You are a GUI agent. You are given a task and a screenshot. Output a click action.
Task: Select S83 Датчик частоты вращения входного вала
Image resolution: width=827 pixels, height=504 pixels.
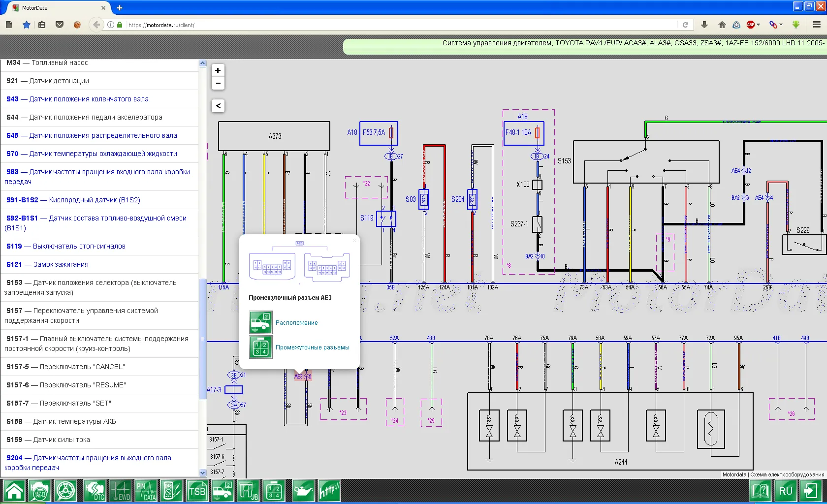coord(99,177)
